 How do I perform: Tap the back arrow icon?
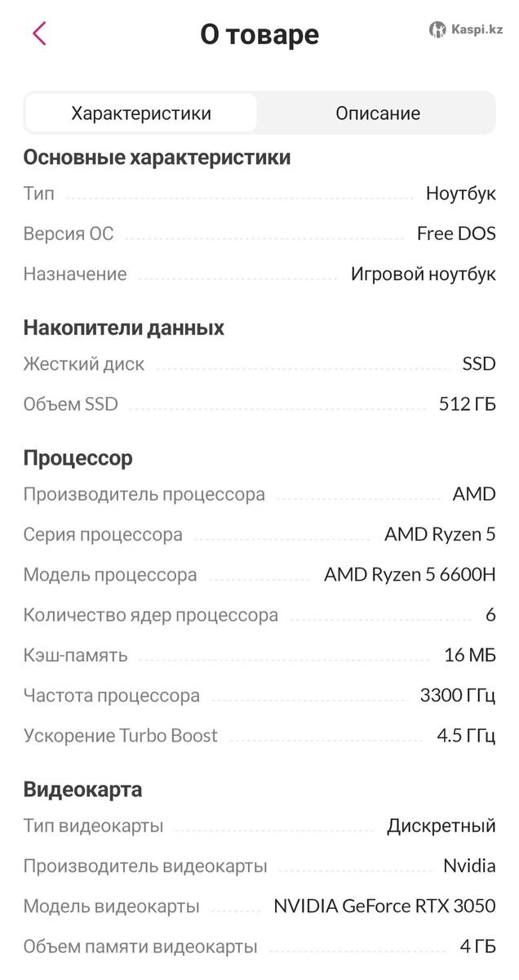pyautogui.click(x=39, y=33)
